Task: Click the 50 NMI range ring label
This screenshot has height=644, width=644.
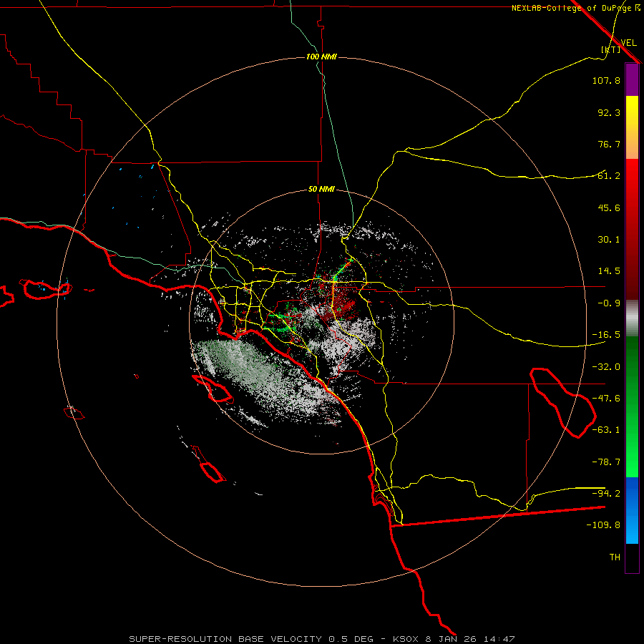Action: (321, 190)
